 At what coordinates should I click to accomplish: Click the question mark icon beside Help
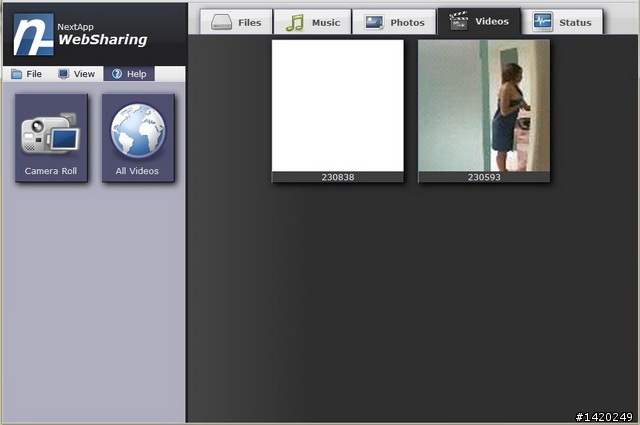coord(117,73)
